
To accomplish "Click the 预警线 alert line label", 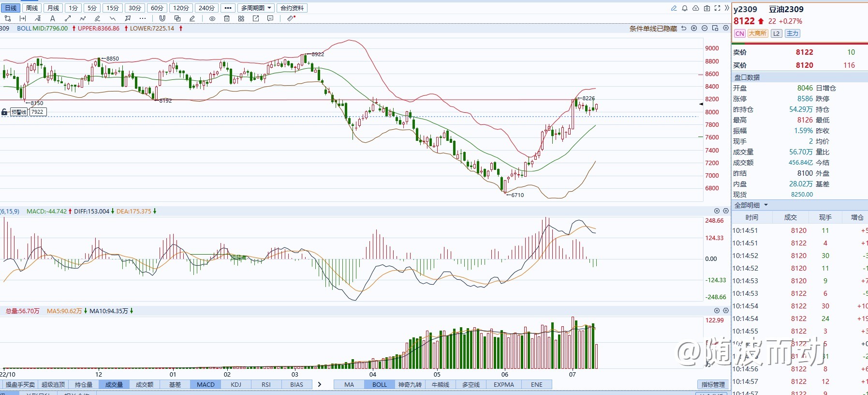I will pyautogui.click(x=19, y=112).
